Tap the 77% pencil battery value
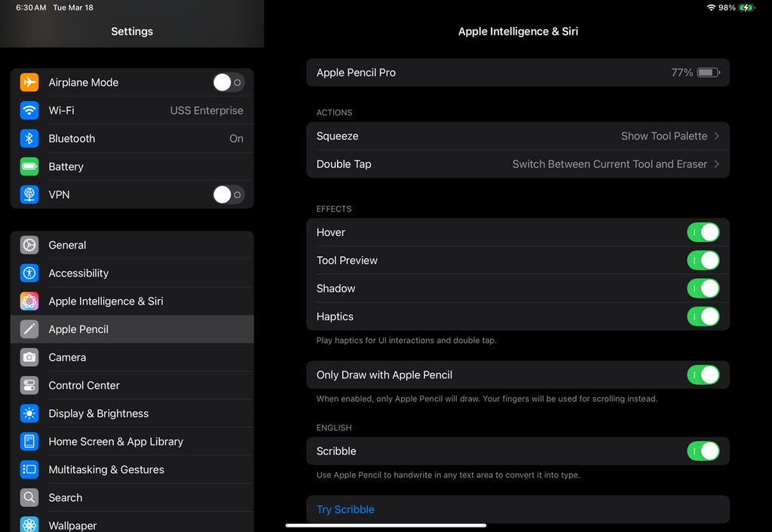This screenshot has height=532, width=772. coord(682,72)
